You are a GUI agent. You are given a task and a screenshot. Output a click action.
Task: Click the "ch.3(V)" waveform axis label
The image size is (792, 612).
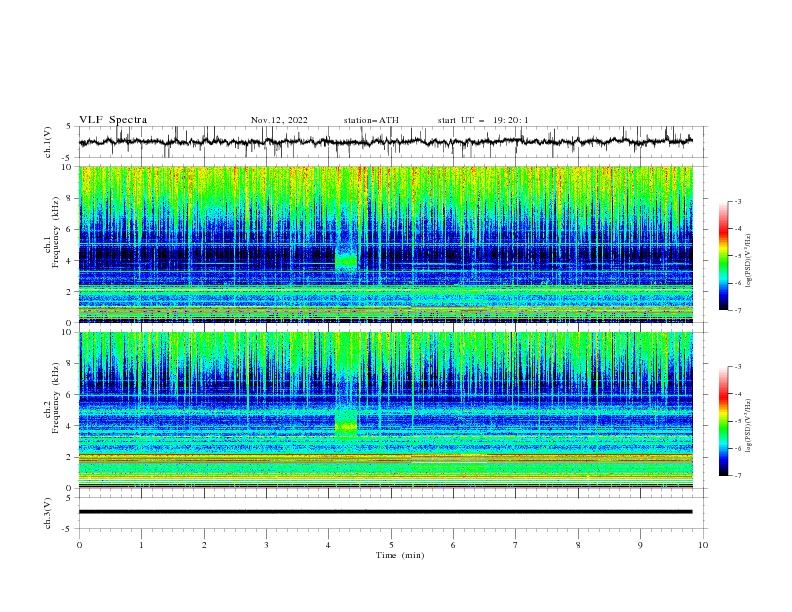tap(48, 513)
